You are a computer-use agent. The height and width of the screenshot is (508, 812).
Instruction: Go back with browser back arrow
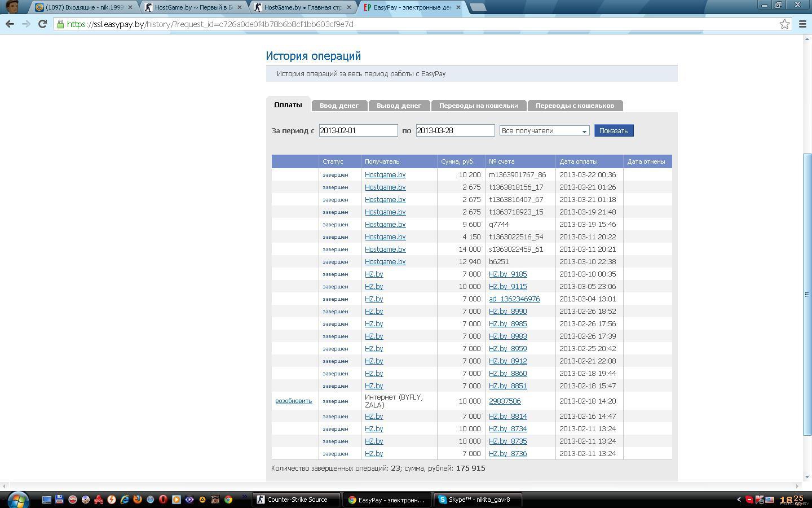[x=10, y=24]
